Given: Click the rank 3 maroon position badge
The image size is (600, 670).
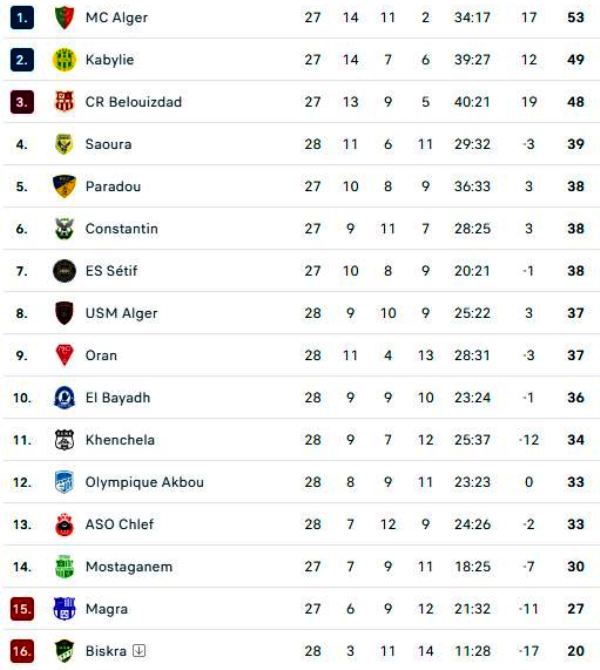Looking at the screenshot, I should pyautogui.click(x=23, y=102).
